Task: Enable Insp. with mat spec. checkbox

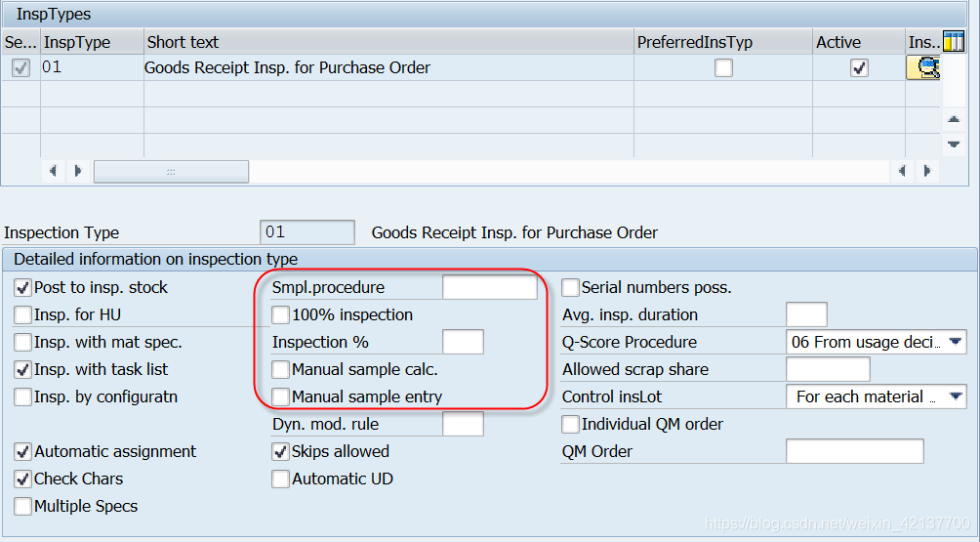Action: 22,342
